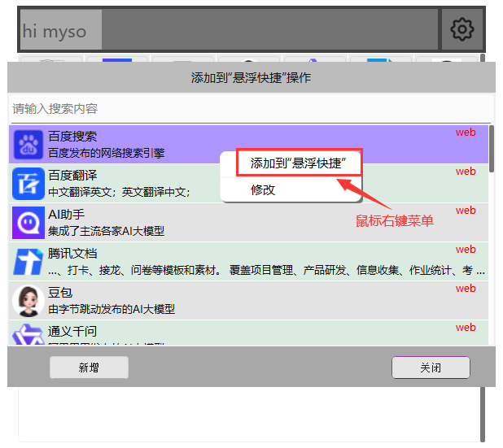Select the 腾讯文档 list entry title
503x448 pixels.
(72, 254)
